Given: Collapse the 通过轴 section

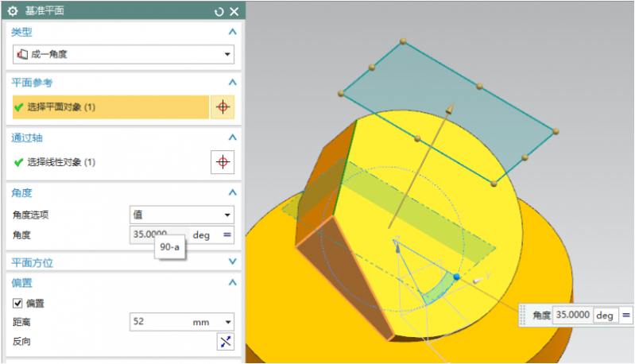Looking at the screenshot, I should [232, 137].
